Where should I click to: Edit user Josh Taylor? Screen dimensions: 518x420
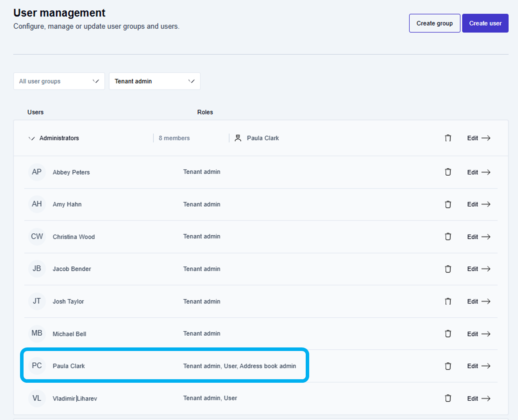point(479,302)
